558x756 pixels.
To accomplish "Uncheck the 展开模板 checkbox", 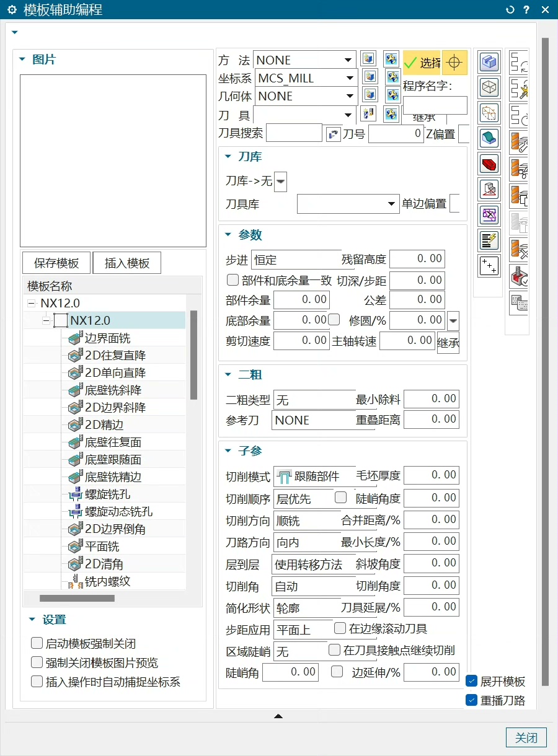I will point(471,681).
